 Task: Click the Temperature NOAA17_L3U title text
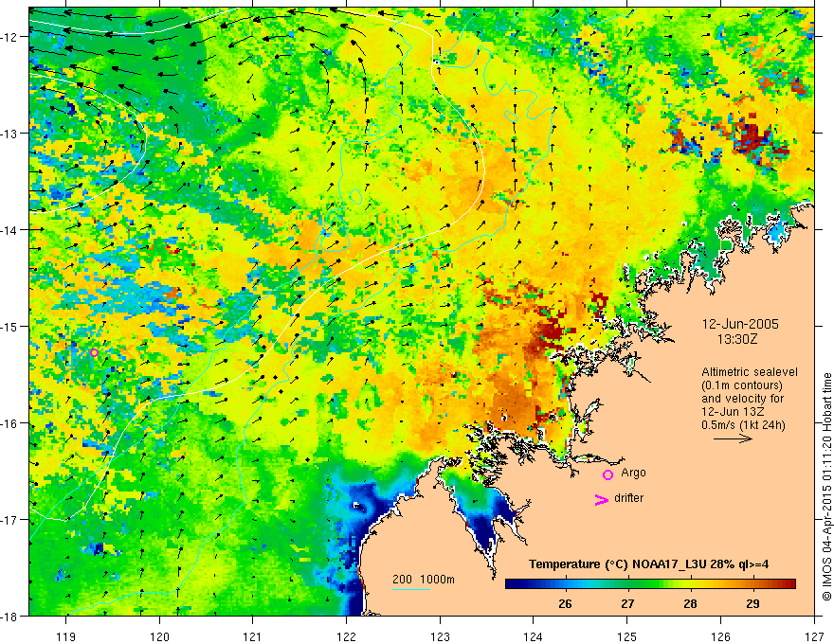[648, 564]
